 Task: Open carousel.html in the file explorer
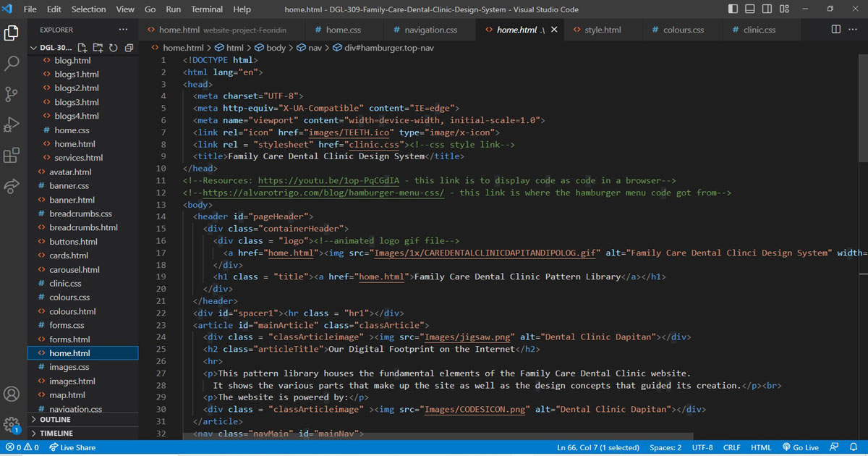pyautogui.click(x=75, y=269)
